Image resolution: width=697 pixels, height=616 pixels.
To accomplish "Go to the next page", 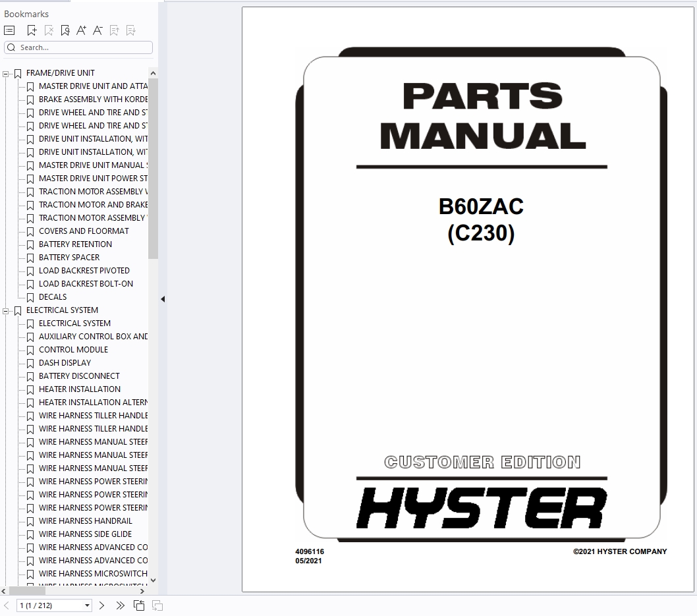I will tap(102, 605).
